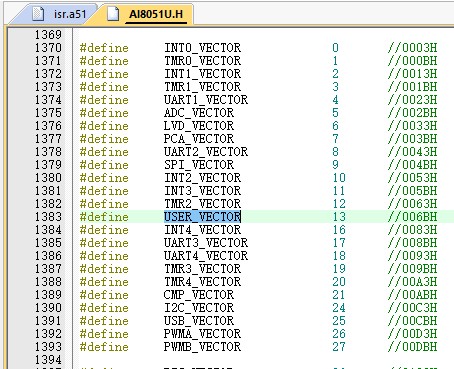Click line number 1394 in the gutter
454x369 pixels.
(x=48, y=360)
